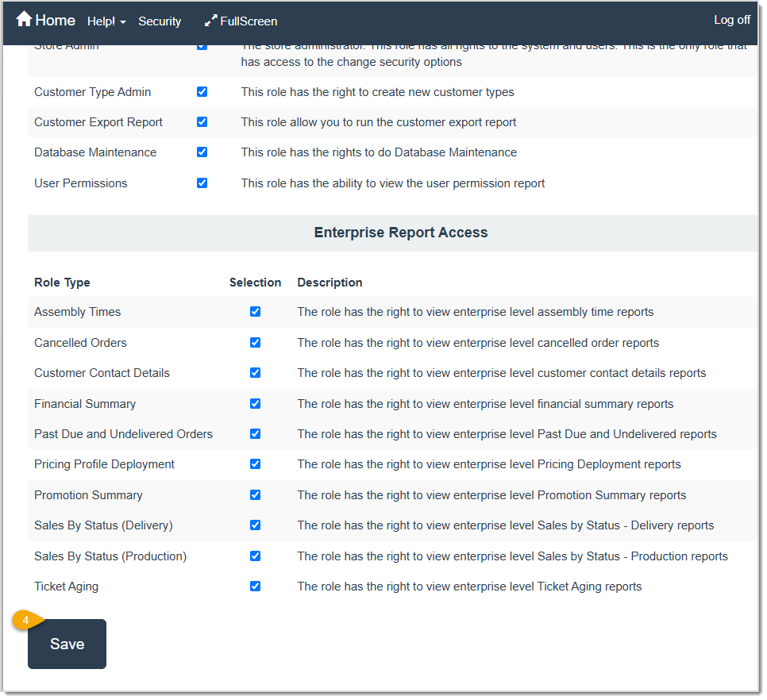
Task: Uncheck the Financial Summary selection
Action: coord(255,403)
